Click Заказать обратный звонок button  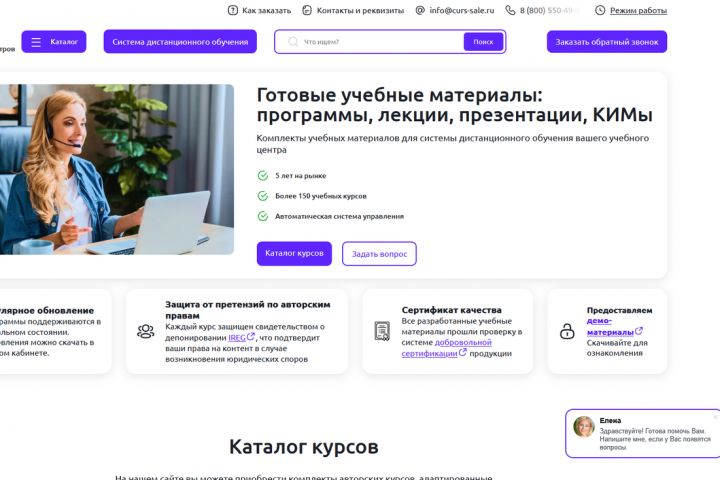point(607,42)
